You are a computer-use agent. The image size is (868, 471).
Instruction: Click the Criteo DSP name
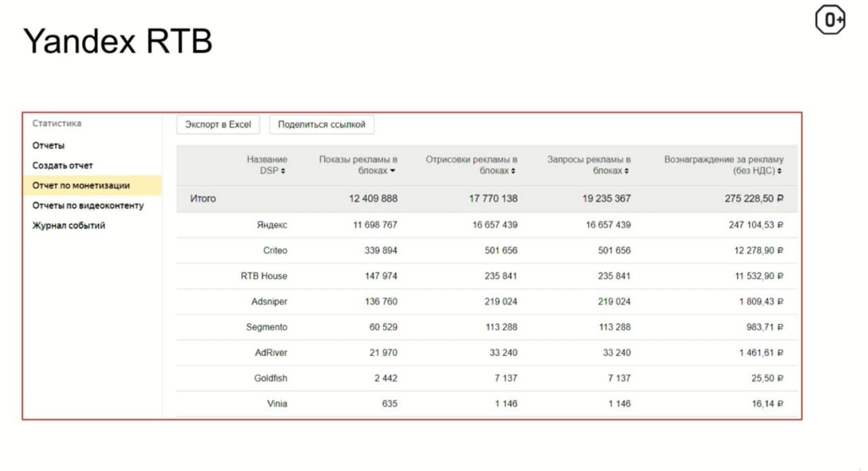tap(275, 250)
